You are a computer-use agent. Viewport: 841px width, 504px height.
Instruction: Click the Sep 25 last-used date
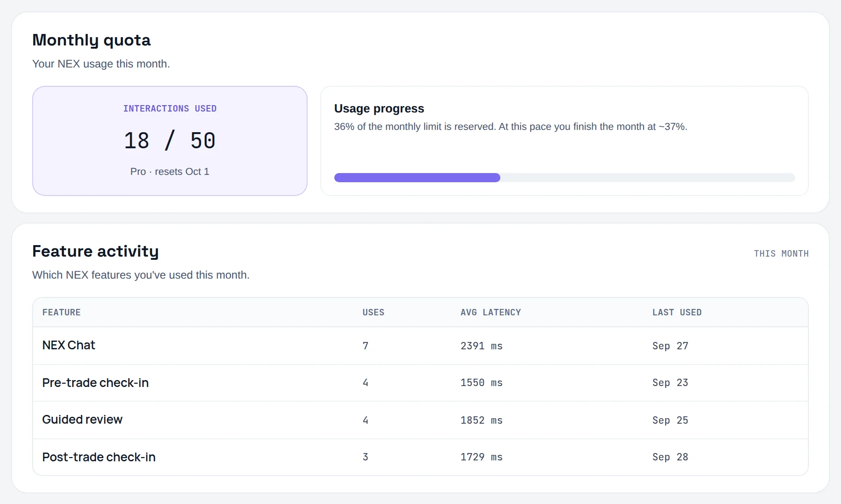coord(670,420)
